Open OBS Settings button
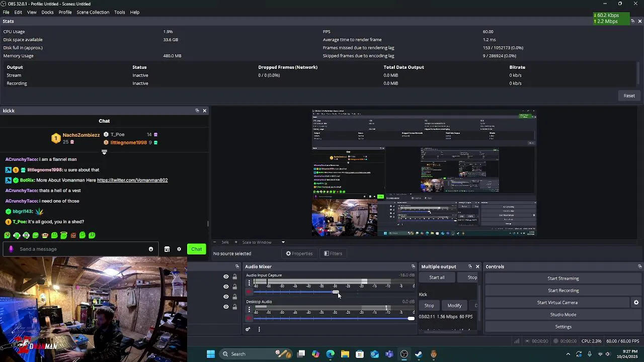Viewport: 644px width, 362px height. [563, 327]
